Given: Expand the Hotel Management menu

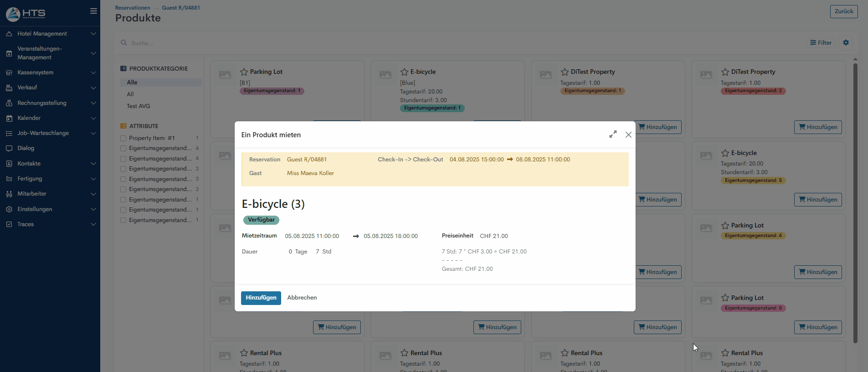Looking at the screenshot, I should [x=50, y=34].
